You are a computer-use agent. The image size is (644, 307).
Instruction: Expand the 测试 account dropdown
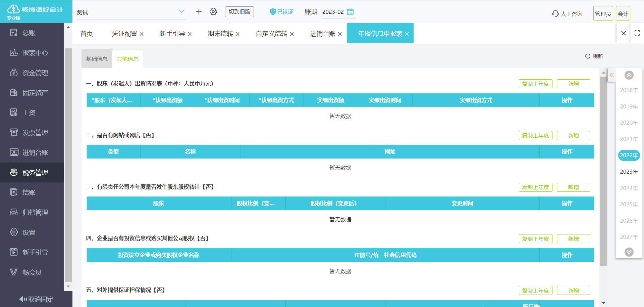click(181, 11)
